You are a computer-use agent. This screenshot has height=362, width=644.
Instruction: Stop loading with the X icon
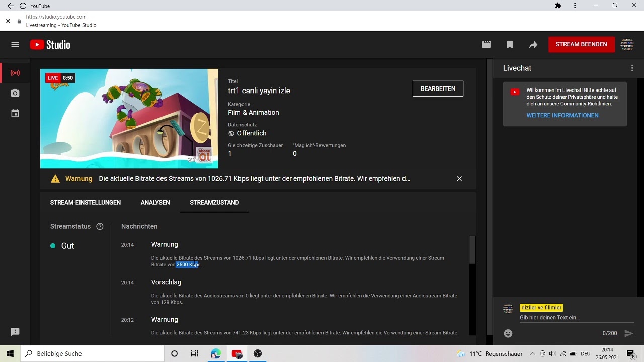(x=8, y=21)
